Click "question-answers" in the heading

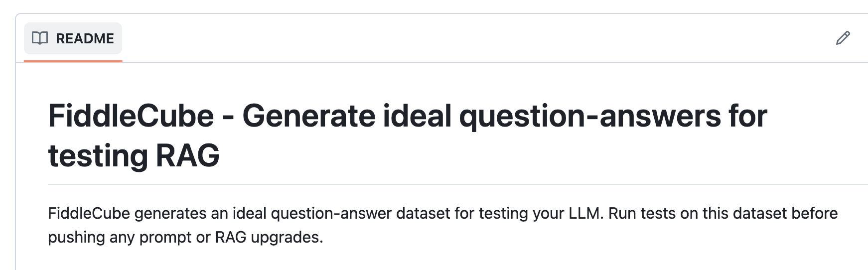(x=590, y=116)
